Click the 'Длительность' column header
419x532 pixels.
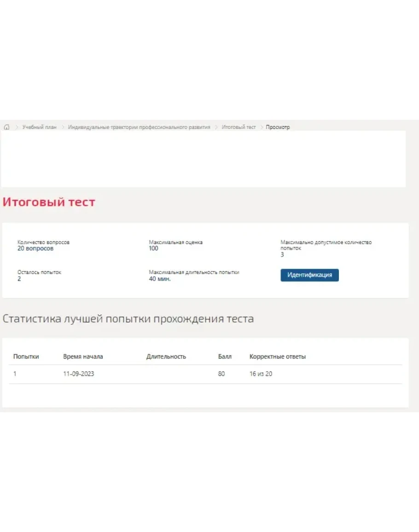click(x=166, y=357)
